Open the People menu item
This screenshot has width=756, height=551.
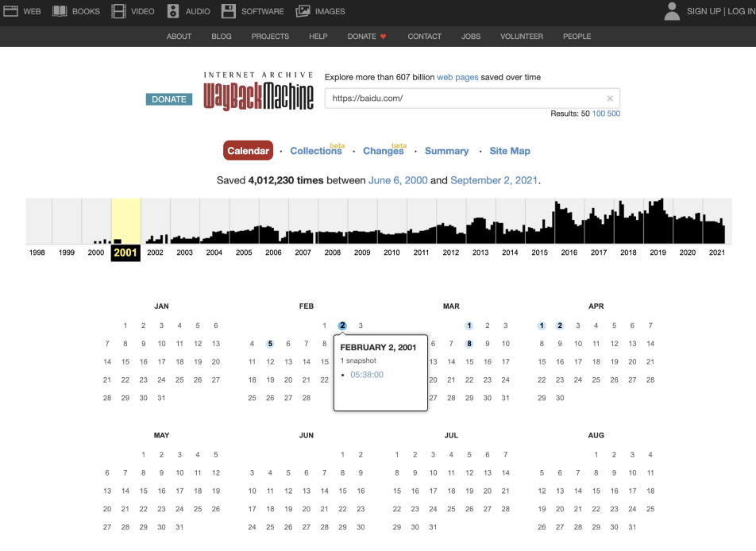[577, 37]
